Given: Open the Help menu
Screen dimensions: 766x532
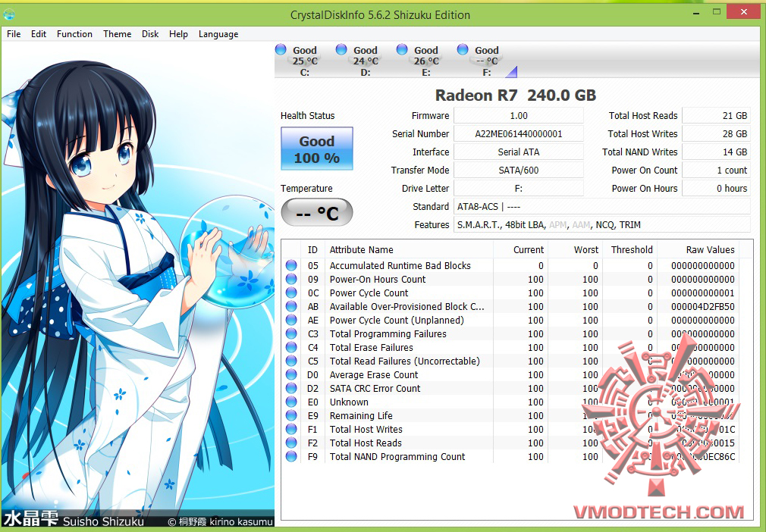Looking at the screenshot, I should pyautogui.click(x=178, y=33).
